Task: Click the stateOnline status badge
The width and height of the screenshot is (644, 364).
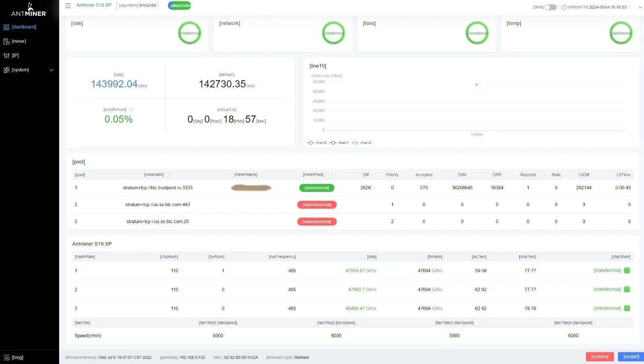Action: click(180, 6)
